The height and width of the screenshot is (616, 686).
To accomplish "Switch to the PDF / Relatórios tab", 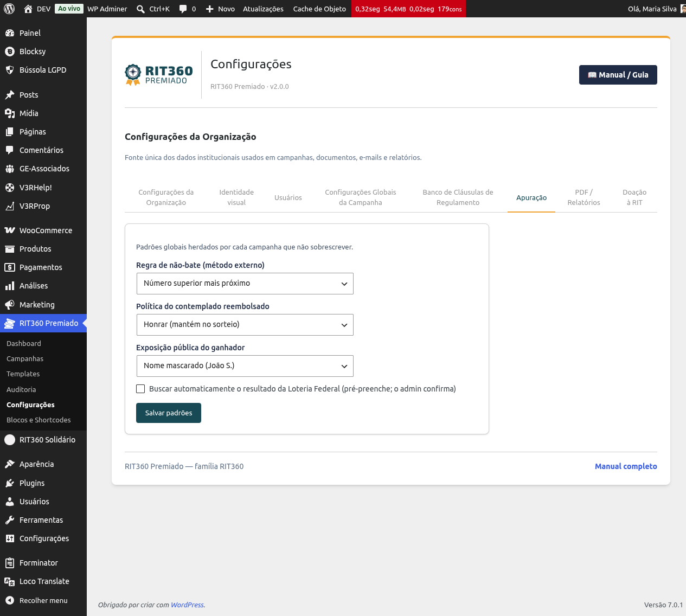I will click(x=584, y=197).
